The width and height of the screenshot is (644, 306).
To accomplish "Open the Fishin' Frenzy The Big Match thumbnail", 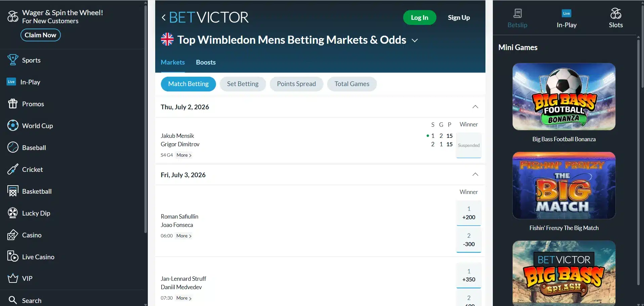I will (564, 185).
